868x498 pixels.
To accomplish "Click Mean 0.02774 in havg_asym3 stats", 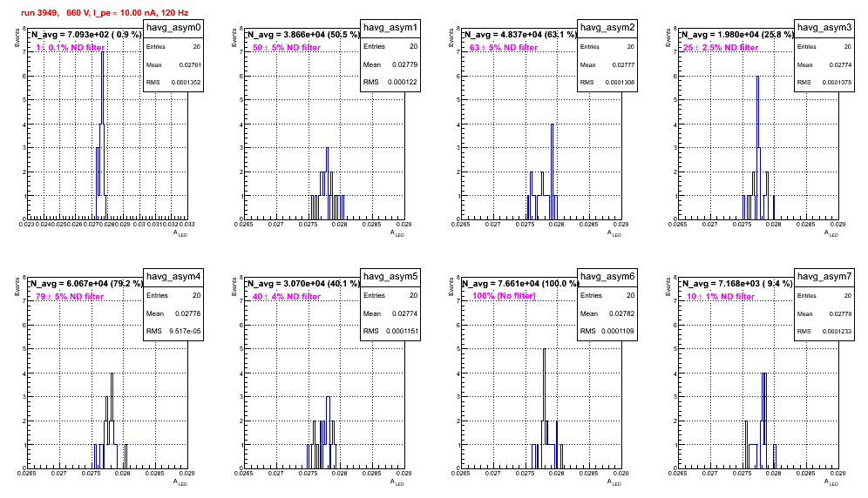I will click(824, 64).
